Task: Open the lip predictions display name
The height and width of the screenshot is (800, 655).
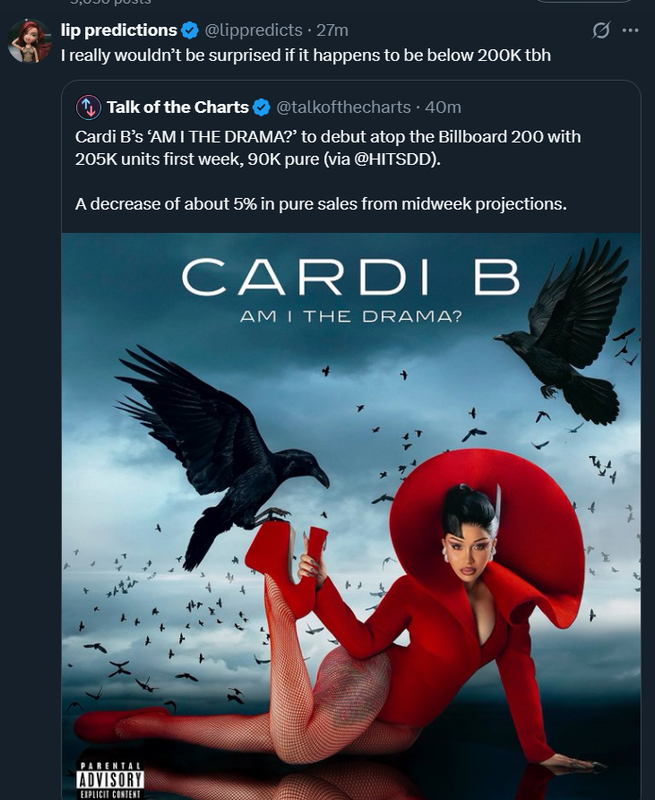Action: [119, 31]
